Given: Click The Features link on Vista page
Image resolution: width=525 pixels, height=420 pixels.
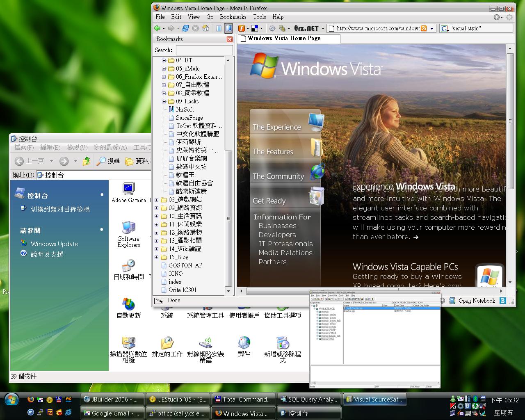Looking at the screenshot, I should (273, 152).
